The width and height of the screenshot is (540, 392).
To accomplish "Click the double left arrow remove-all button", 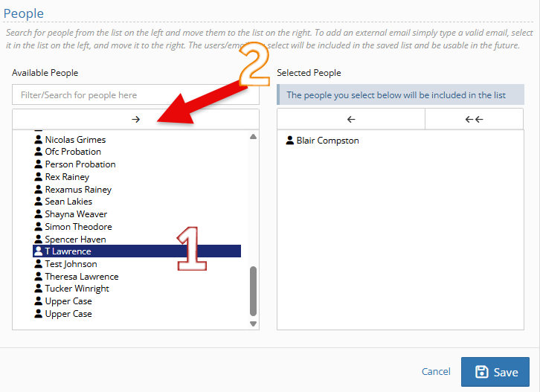I will (x=474, y=119).
